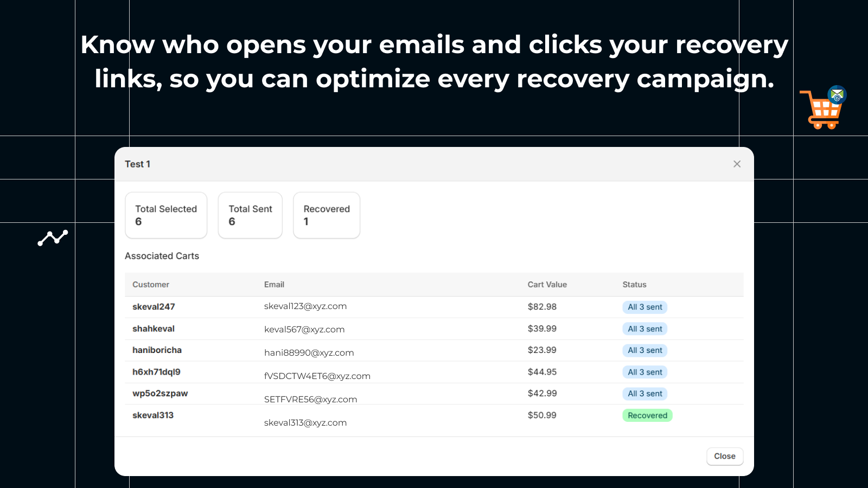Click email fVSDCTW4ET6@xyz.com

point(317,376)
